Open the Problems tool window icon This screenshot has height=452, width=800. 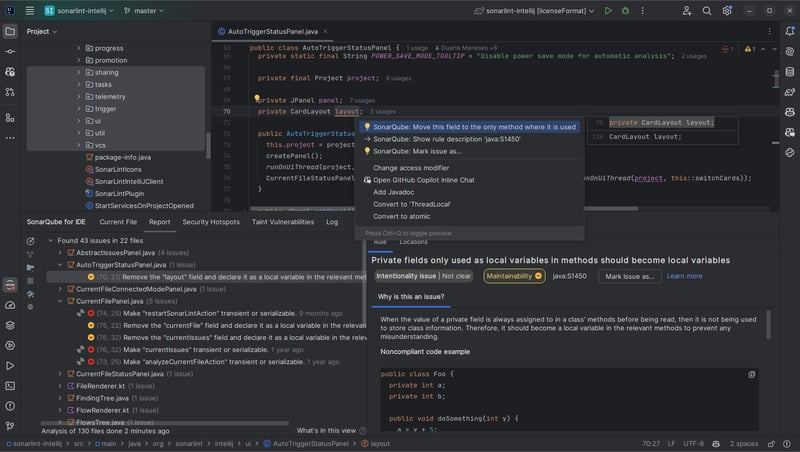point(10,406)
